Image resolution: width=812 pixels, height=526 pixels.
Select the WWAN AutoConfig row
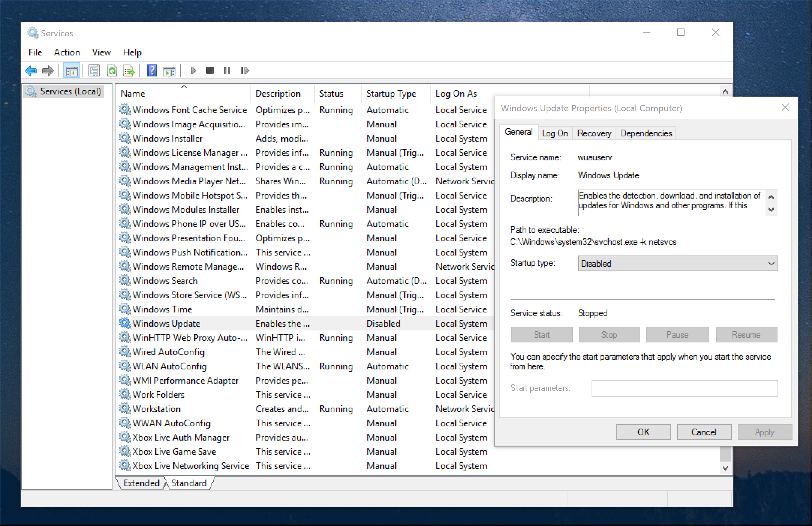[306, 423]
